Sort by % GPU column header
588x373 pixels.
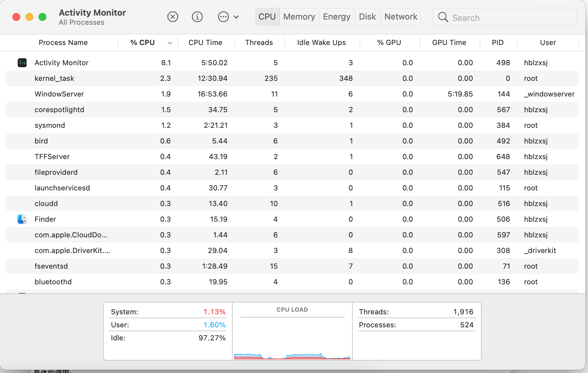pyautogui.click(x=389, y=42)
